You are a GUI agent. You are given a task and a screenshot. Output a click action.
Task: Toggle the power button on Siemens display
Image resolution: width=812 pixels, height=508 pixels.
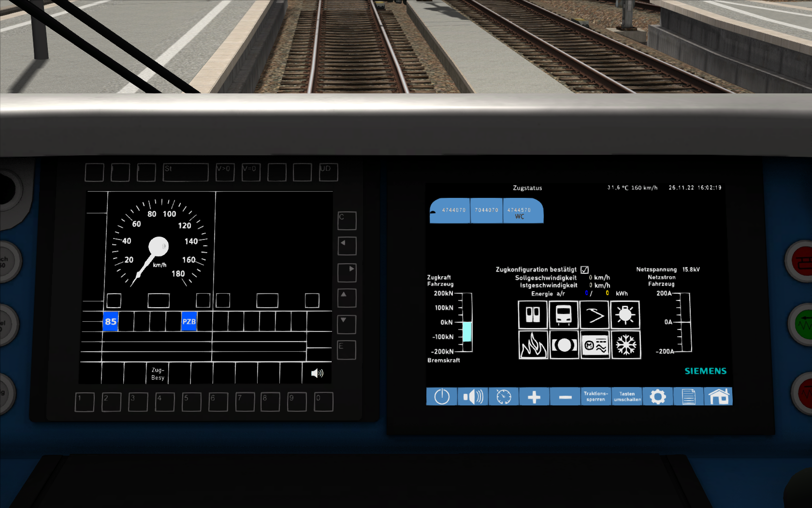[442, 397]
